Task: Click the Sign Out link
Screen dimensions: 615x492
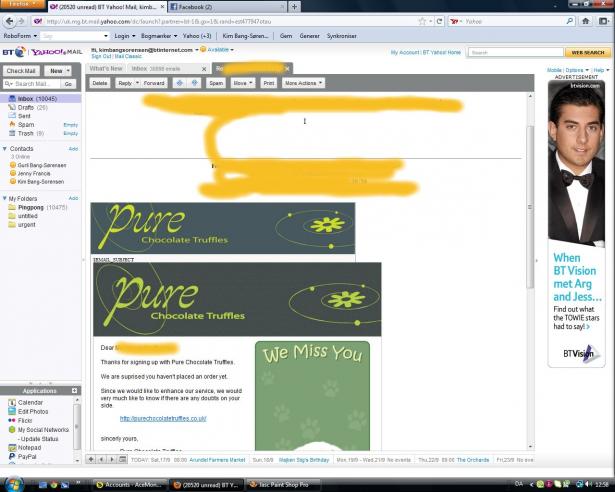Action: click(101, 56)
